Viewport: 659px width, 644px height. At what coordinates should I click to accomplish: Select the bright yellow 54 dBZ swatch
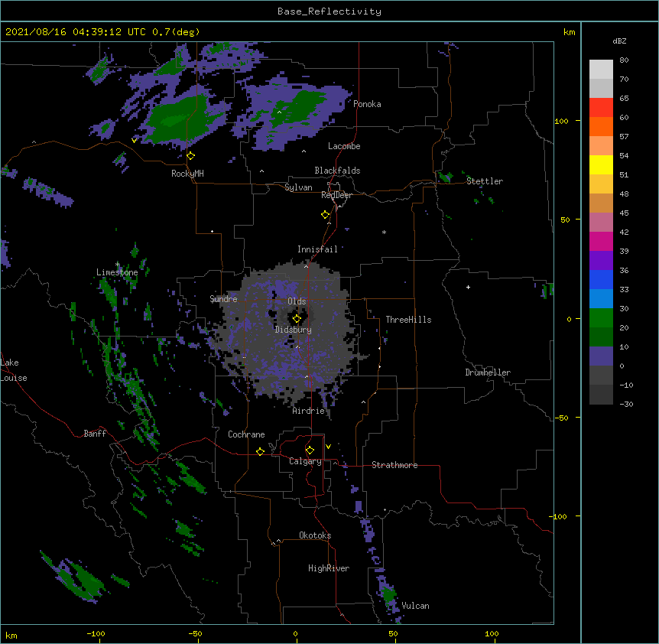[x=601, y=164]
